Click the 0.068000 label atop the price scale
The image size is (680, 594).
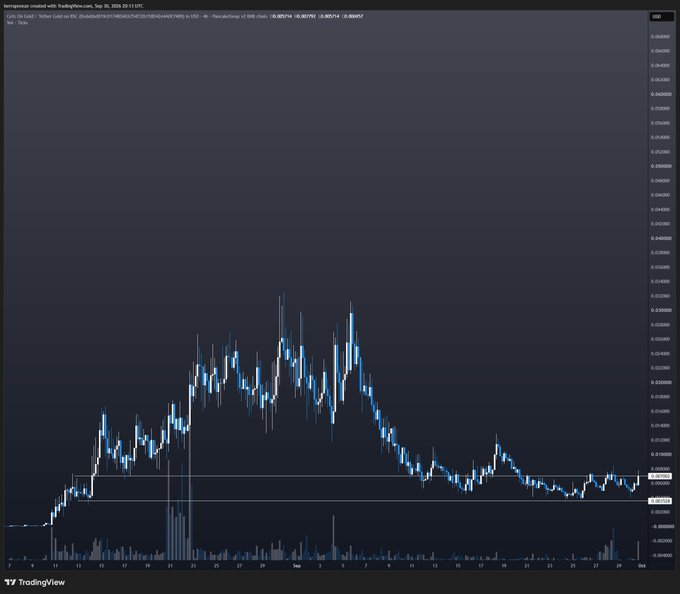[x=661, y=36]
